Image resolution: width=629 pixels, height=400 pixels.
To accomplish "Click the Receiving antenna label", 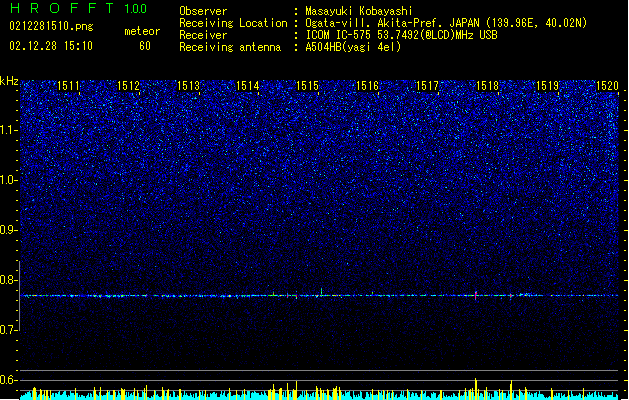I will pyautogui.click(x=230, y=47).
